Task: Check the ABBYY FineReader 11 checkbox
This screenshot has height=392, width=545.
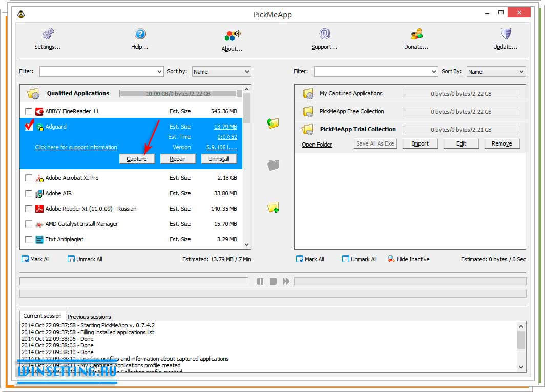Action: point(29,111)
